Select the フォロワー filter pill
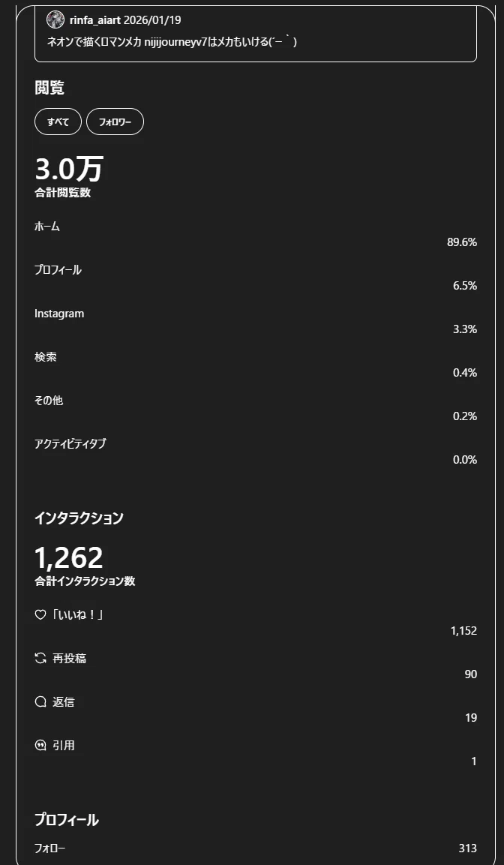The image size is (504, 865). click(115, 122)
